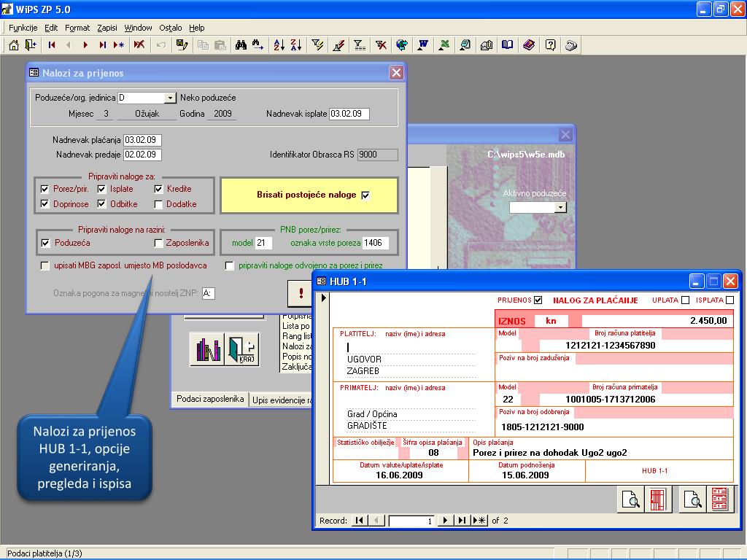Click the colorful books button beside KRAJ
Screen dimensions: 747x560
[x=208, y=349]
